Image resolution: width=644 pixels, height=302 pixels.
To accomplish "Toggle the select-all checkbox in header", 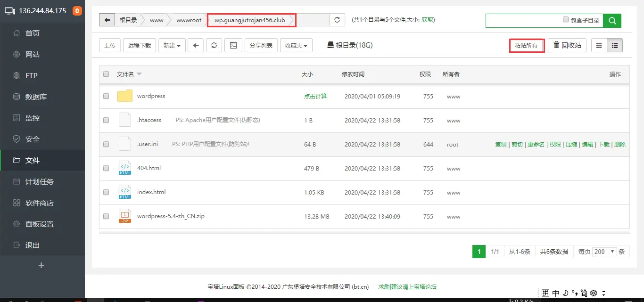I will click(x=106, y=74).
